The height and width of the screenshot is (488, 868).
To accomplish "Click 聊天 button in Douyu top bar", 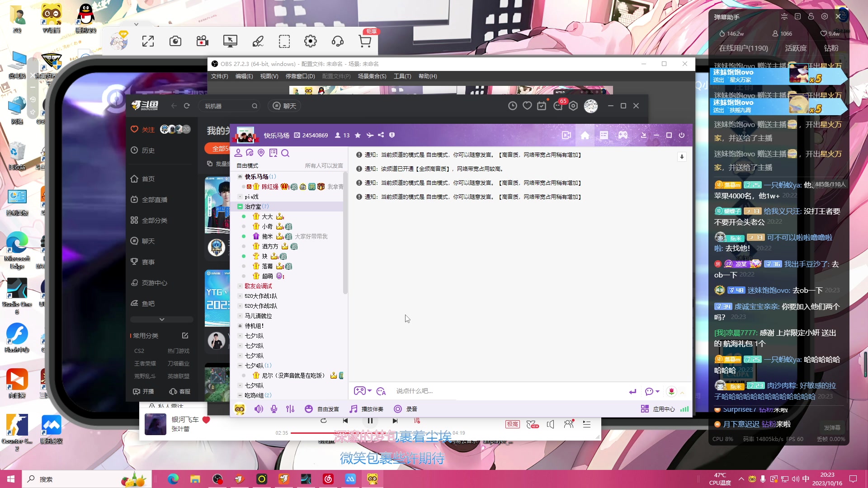I will 284,106.
